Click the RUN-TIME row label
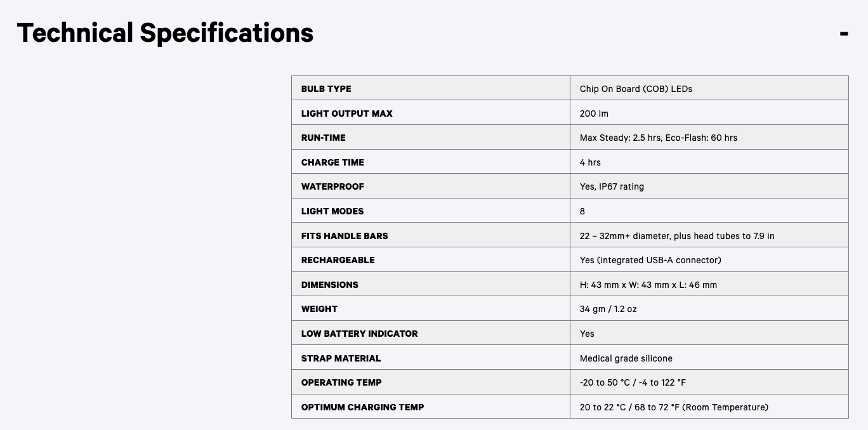Viewport: 868px width, 430px height. pyautogui.click(x=323, y=138)
